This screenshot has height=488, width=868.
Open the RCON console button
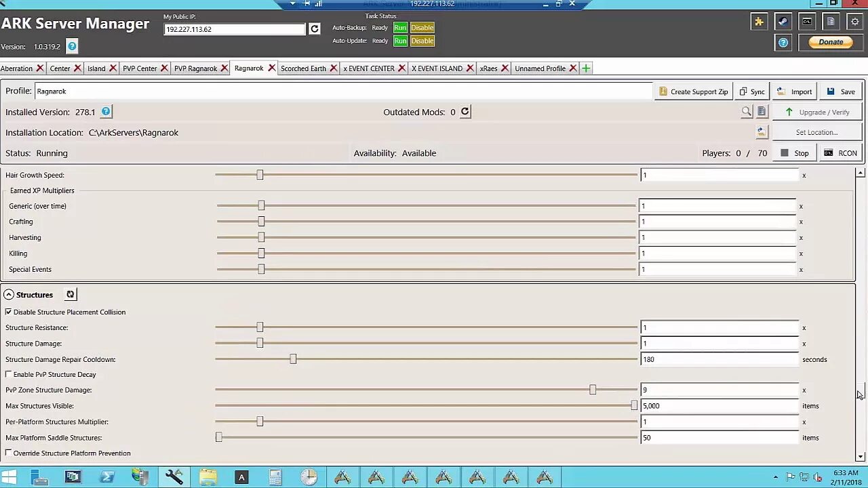(x=840, y=153)
